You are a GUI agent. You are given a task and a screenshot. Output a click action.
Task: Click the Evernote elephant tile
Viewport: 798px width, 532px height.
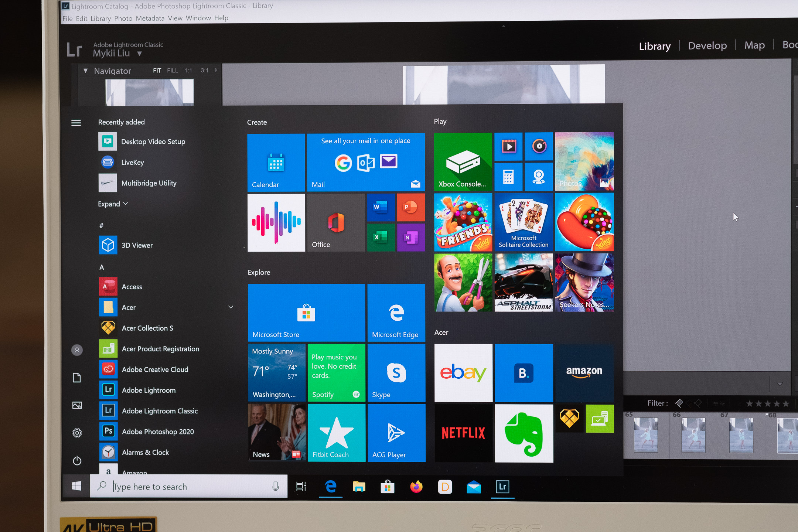click(x=524, y=433)
